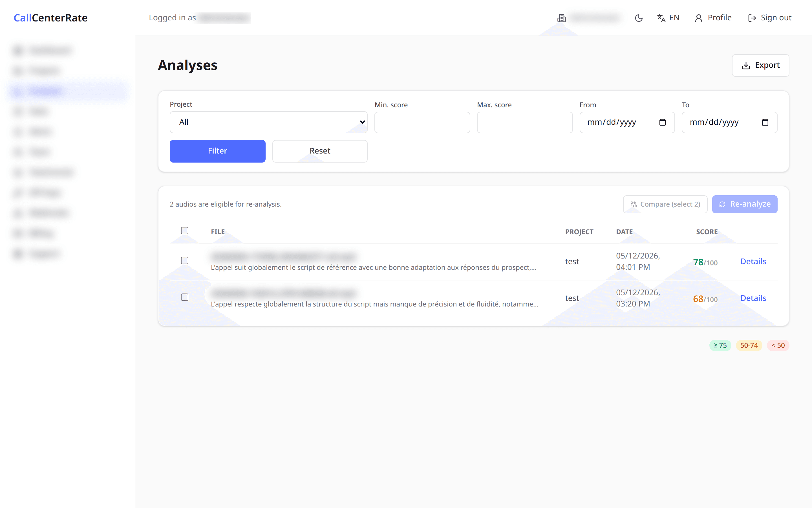Click the Export button
812x508 pixels.
tap(760, 65)
